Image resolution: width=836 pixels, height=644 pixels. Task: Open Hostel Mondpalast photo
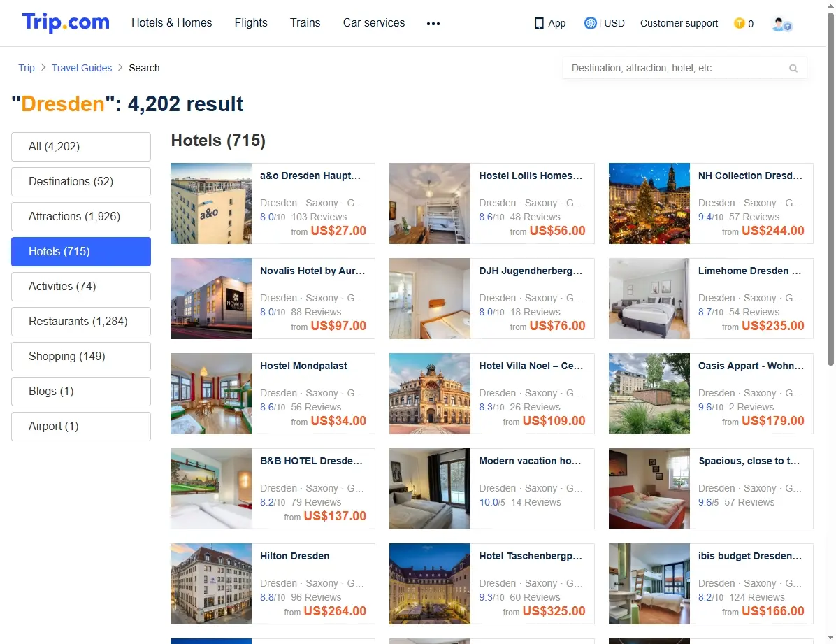(x=211, y=393)
